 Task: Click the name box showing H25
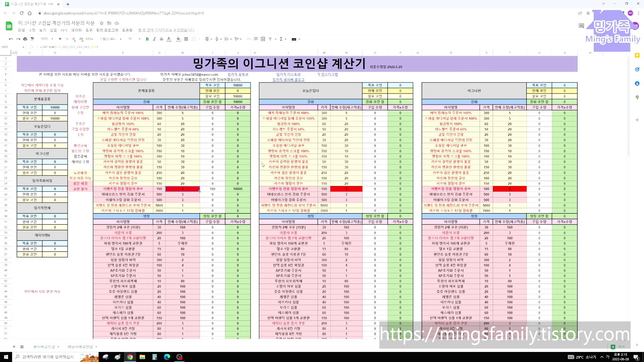point(13,47)
